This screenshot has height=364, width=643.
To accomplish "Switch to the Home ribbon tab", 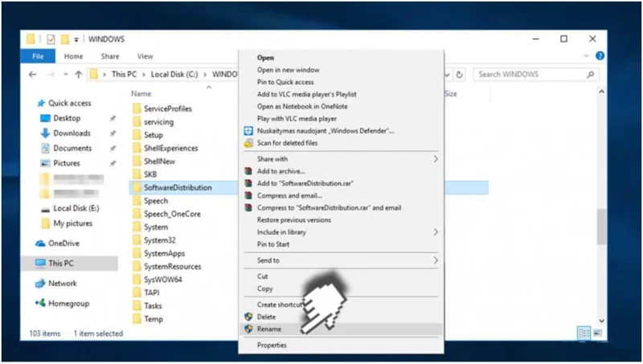I will pos(73,56).
